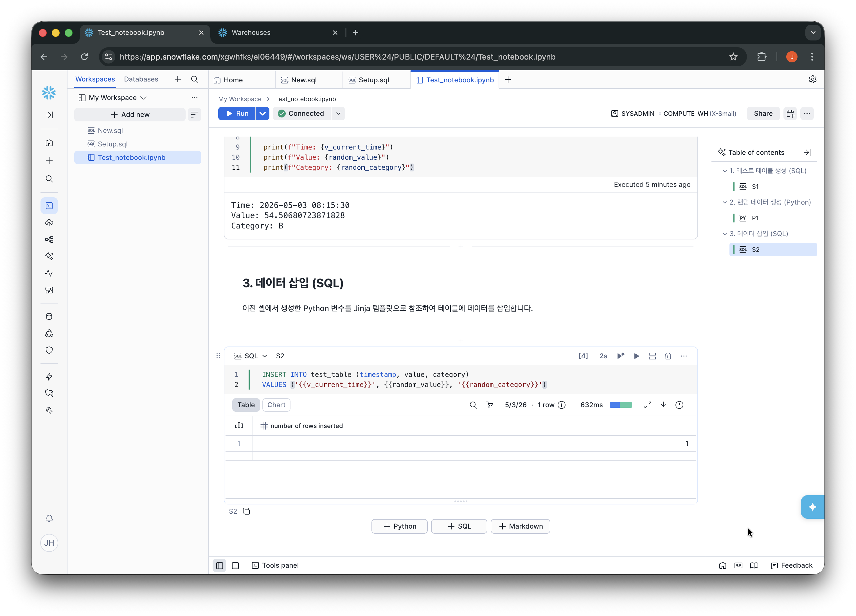Add a new Markdown cell

pyautogui.click(x=521, y=526)
